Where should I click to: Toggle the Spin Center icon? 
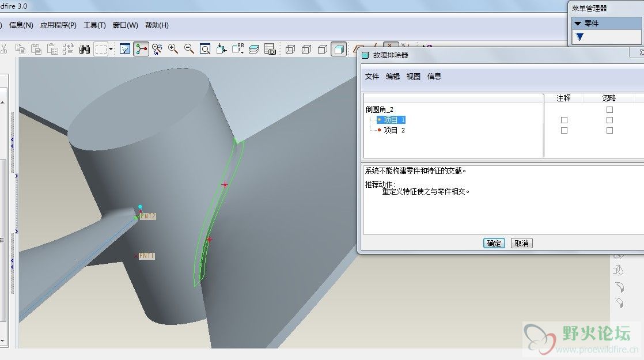(x=141, y=50)
